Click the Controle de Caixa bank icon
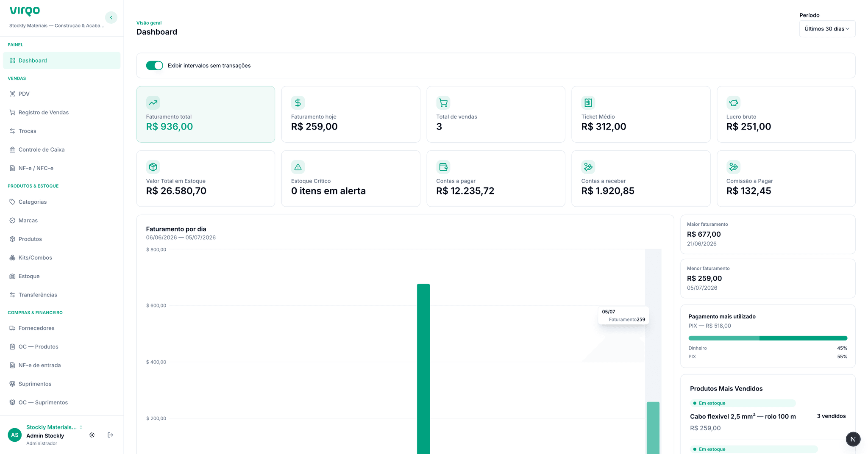 pyautogui.click(x=12, y=149)
